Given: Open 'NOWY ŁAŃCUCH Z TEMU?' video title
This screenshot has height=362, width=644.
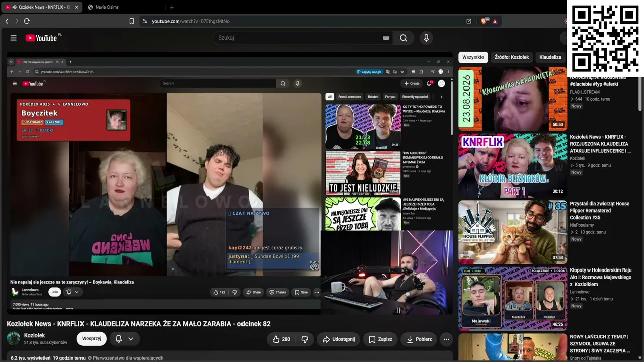Looking at the screenshot, I should tap(600, 343).
